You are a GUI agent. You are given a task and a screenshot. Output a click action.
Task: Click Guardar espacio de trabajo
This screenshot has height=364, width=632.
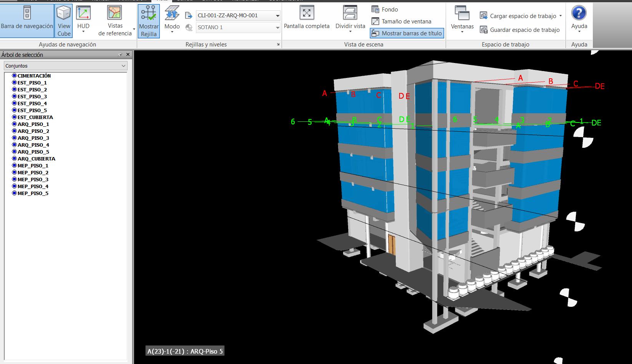[520, 30]
